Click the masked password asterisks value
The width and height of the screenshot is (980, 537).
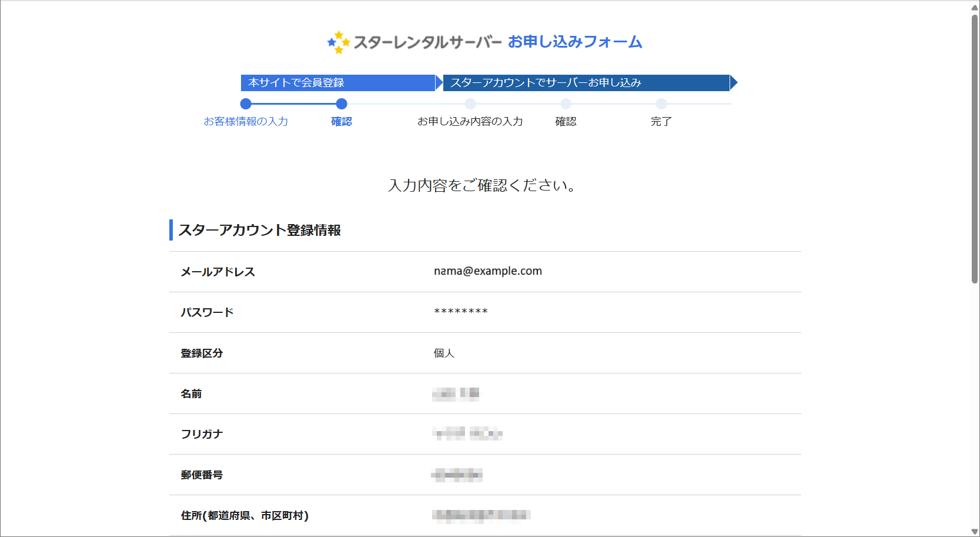point(461,312)
